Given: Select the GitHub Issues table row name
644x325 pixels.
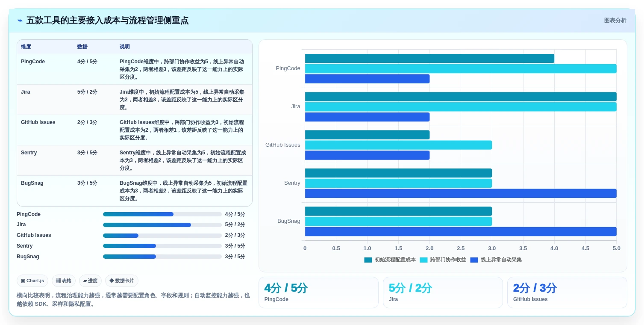Looking at the screenshot, I should 38,122.
